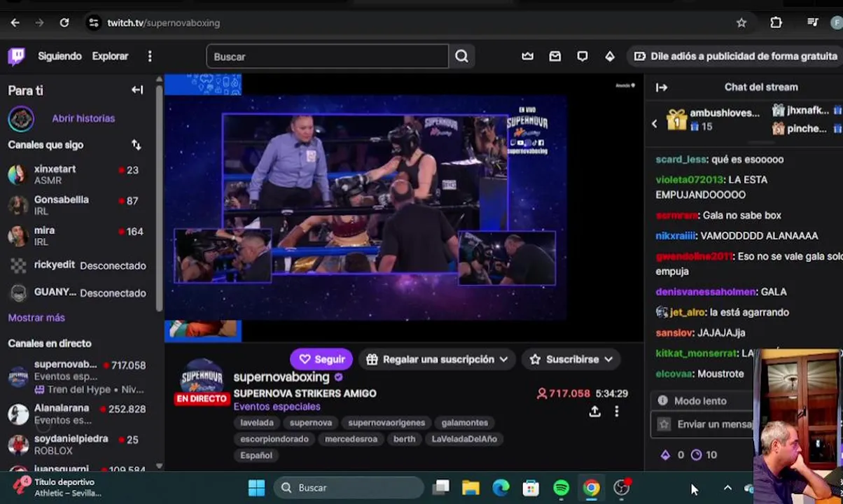Screen dimensions: 843x504
Task: Click the stream video player
Action: (x=404, y=209)
